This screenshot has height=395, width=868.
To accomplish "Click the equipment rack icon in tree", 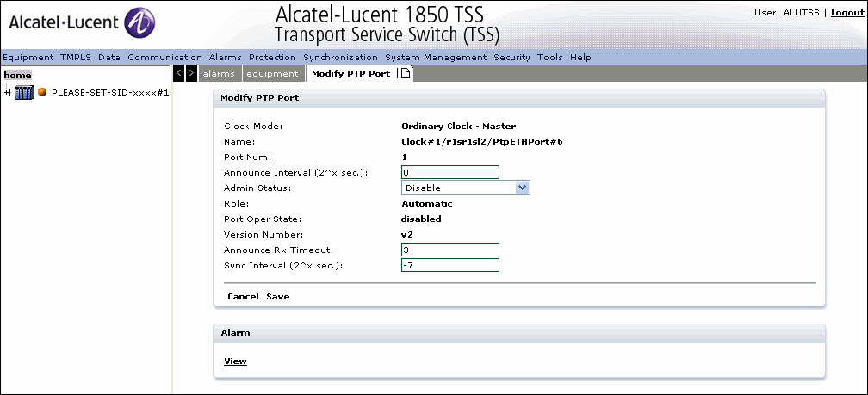I will click(x=24, y=92).
